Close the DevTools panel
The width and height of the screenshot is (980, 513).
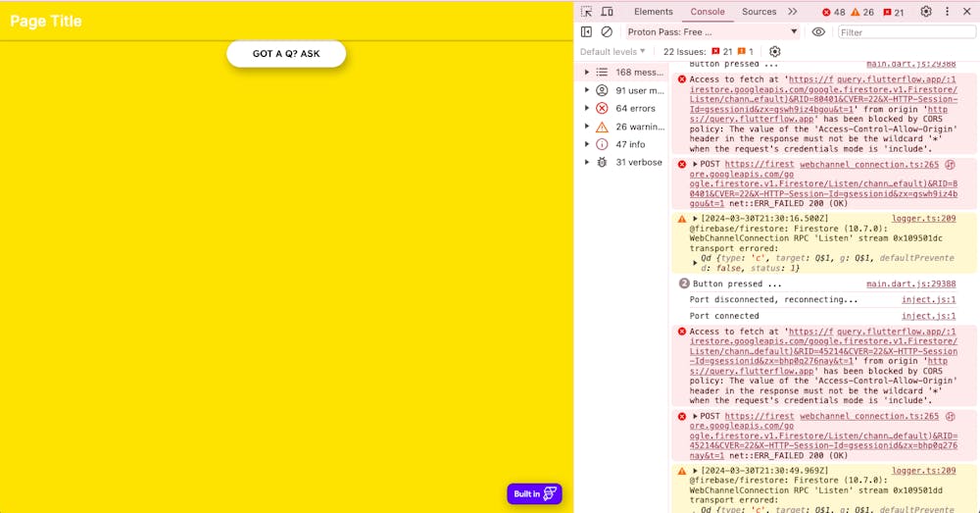click(x=966, y=11)
